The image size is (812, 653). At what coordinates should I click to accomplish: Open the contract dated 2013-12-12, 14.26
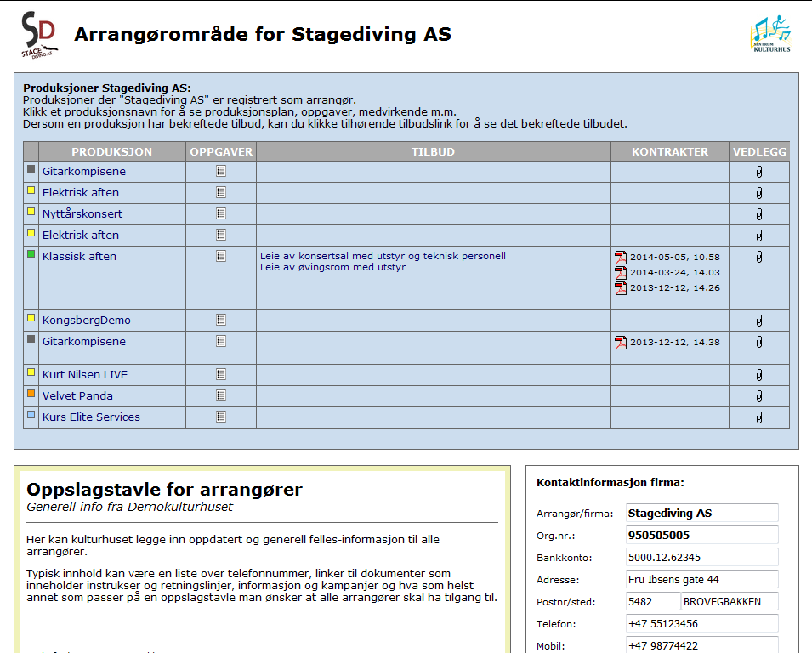pyautogui.click(x=675, y=288)
